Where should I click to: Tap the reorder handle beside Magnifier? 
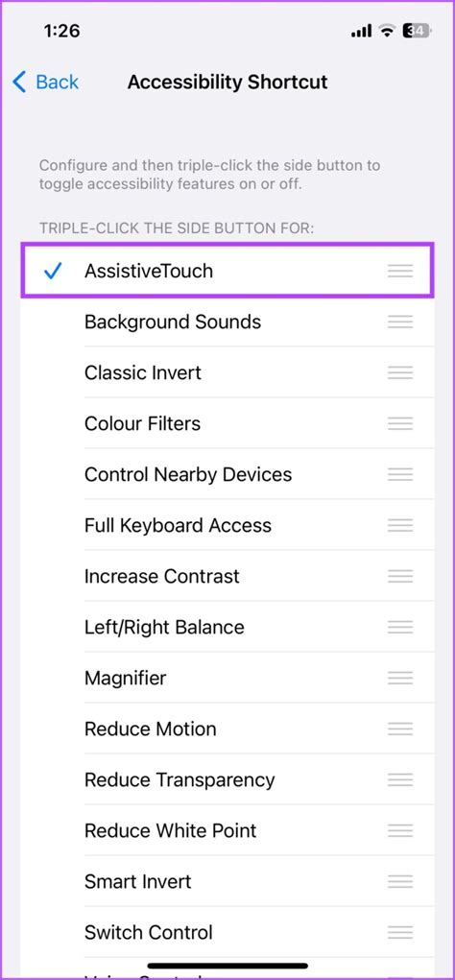click(400, 678)
